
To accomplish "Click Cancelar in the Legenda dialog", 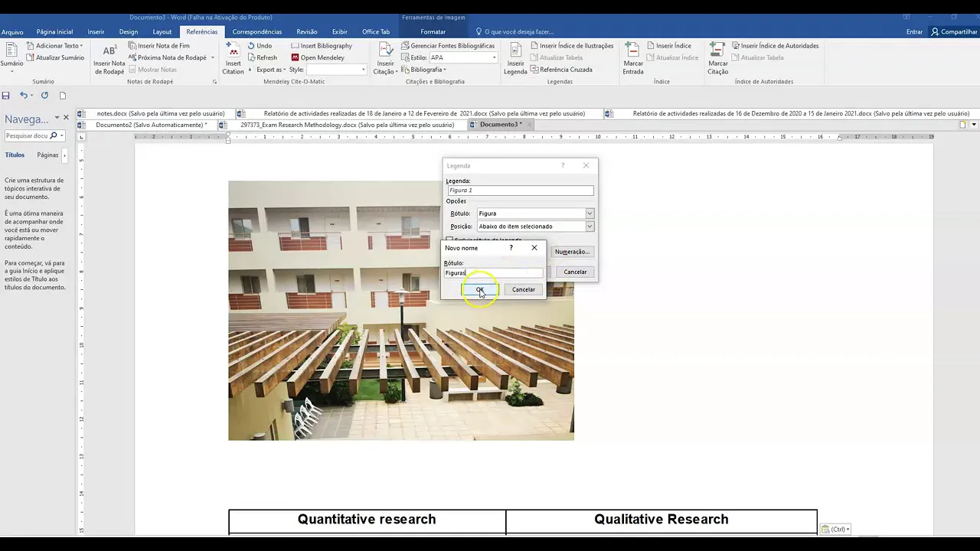I will (575, 272).
